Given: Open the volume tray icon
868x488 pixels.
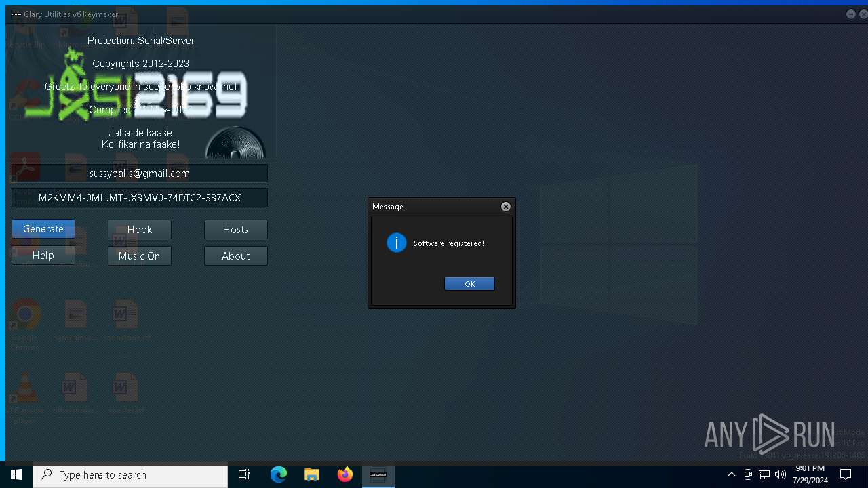Looking at the screenshot, I should pyautogui.click(x=781, y=474).
